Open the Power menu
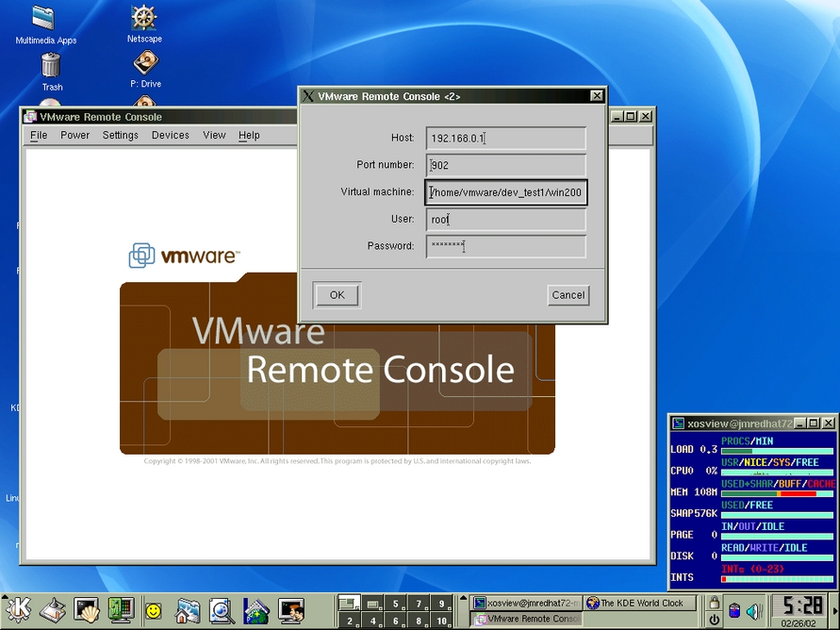The height and width of the screenshot is (630, 840). click(x=75, y=135)
